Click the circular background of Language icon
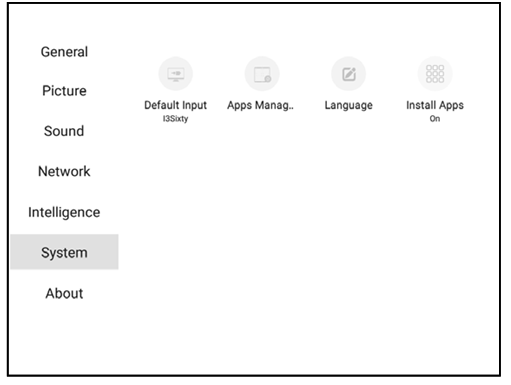The height and width of the screenshot is (385, 511). click(349, 74)
